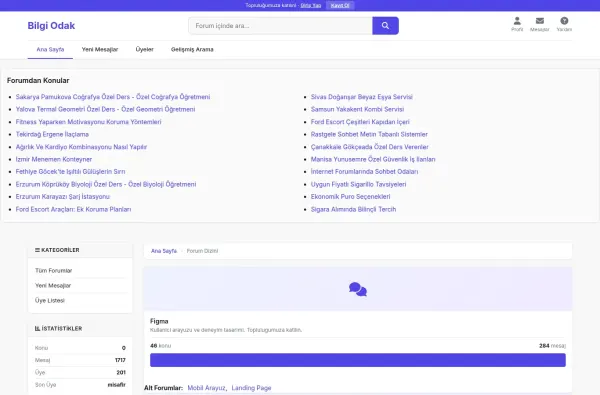Click Tüm Forumlar in Kategoriler sidebar
This screenshot has height=395, width=600.
click(x=54, y=271)
